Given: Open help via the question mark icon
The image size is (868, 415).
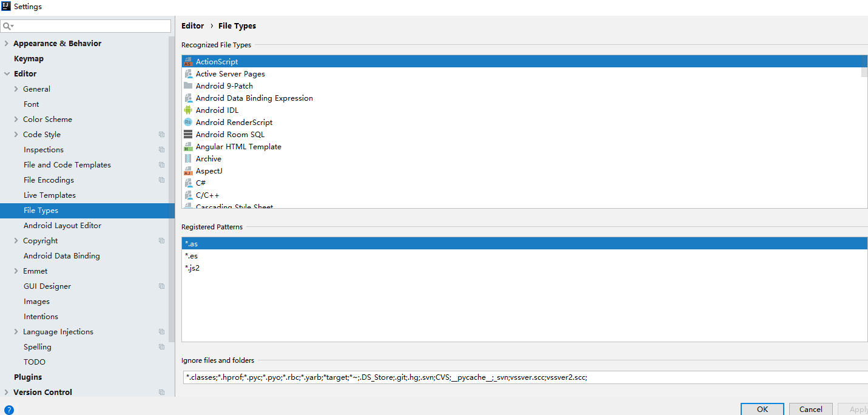Looking at the screenshot, I should (x=7, y=408).
